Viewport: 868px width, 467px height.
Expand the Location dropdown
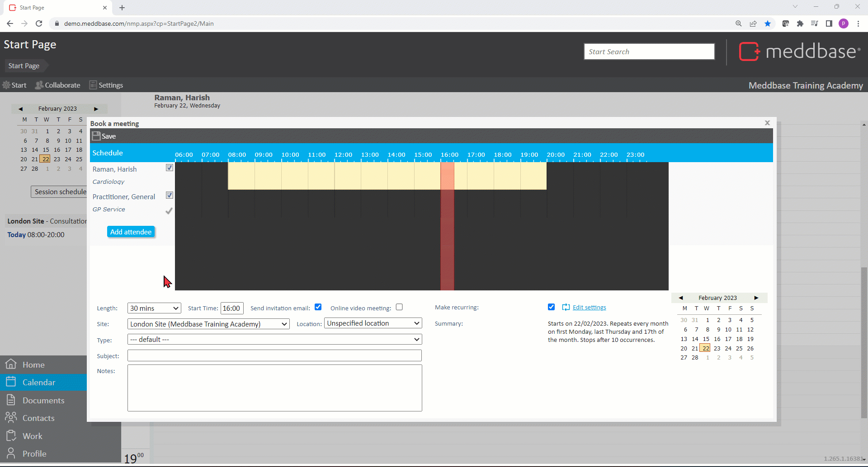[x=373, y=323]
